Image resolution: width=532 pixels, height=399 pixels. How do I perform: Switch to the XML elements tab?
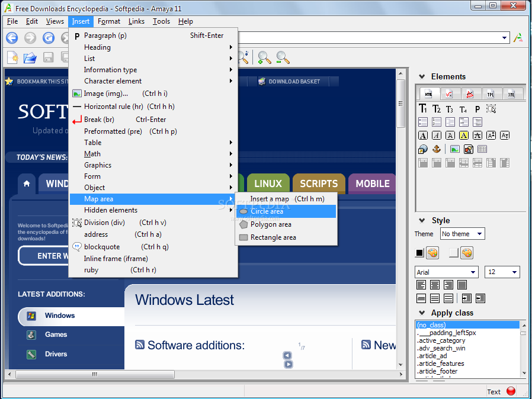511,94
